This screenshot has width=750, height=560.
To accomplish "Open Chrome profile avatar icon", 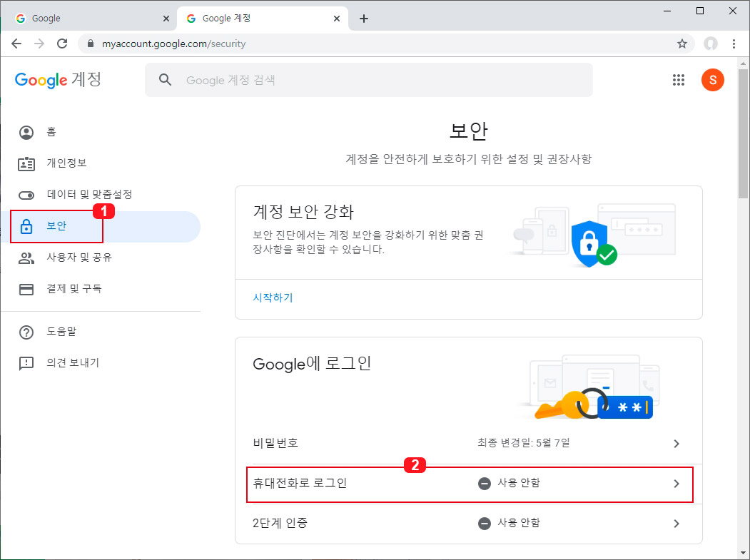I will pyautogui.click(x=711, y=44).
